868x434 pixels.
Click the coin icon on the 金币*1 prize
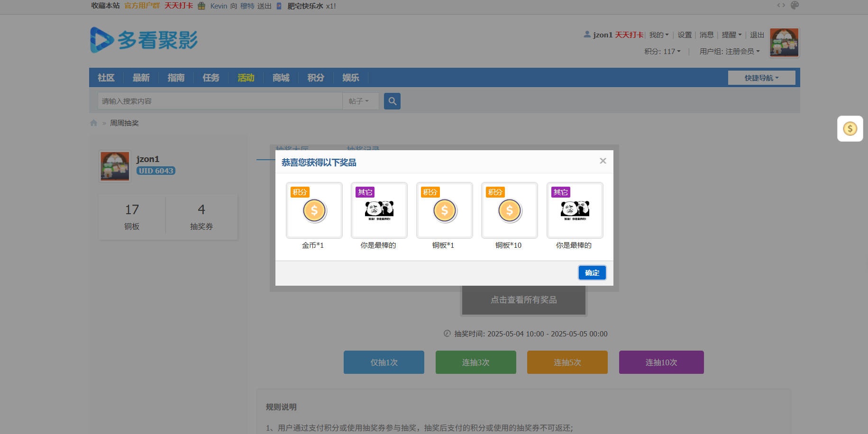314,211
